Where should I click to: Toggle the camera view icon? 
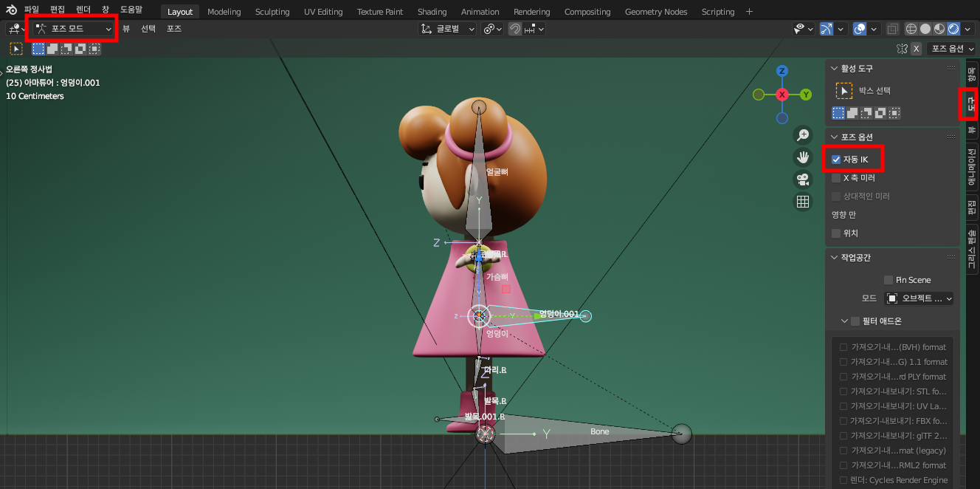point(803,179)
